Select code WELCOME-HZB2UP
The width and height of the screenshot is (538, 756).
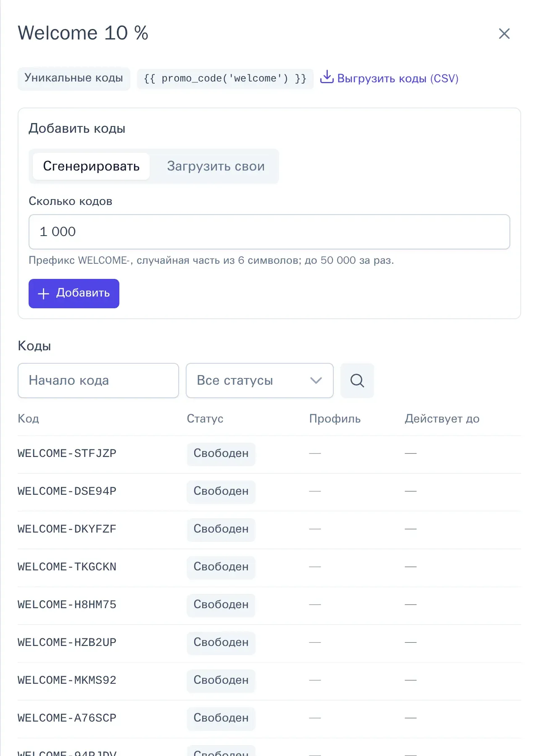67,643
